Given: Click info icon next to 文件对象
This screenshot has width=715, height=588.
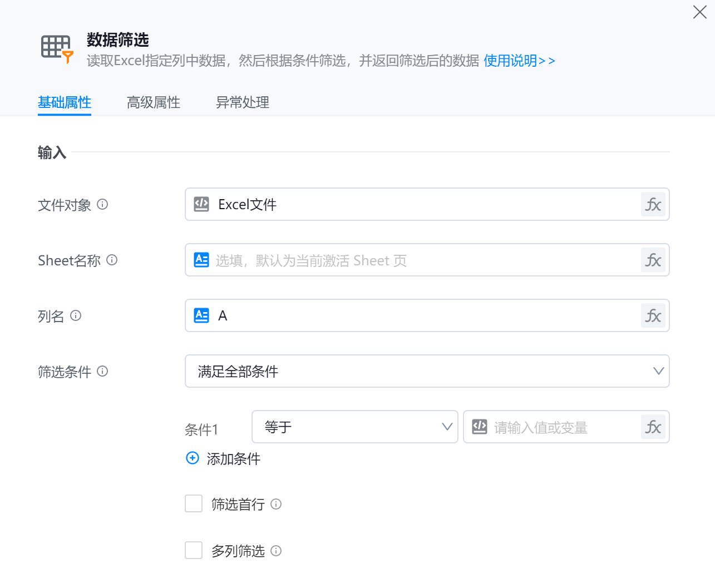Looking at the screenshot, I should tap(102, 205).
